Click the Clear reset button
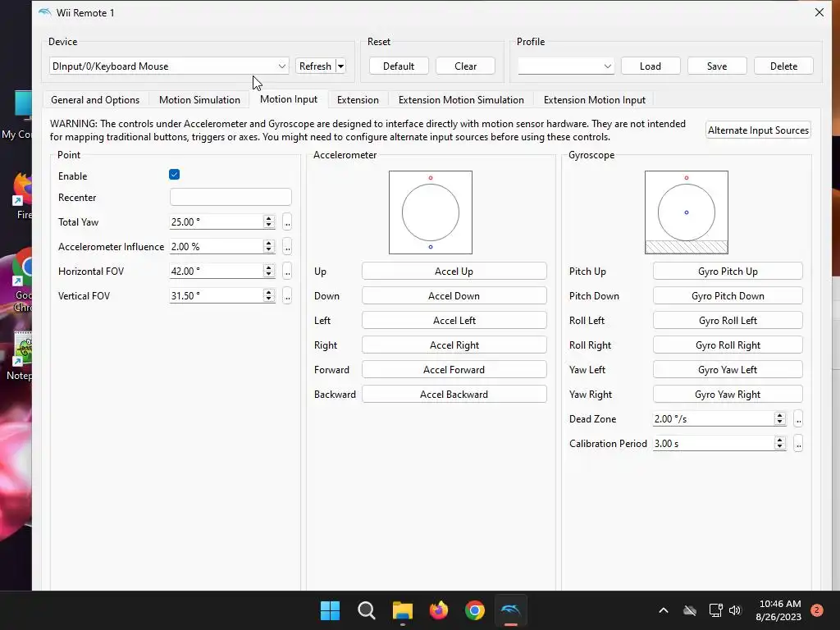The width and height of the screenshot is (840, 630). coord(466,66)
